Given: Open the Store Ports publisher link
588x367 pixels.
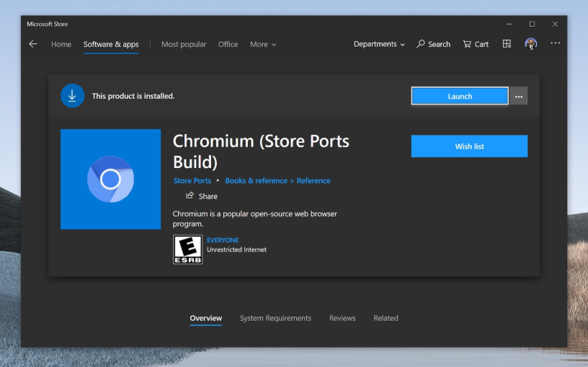Looking at the screenshot, I should pos(192,180).
